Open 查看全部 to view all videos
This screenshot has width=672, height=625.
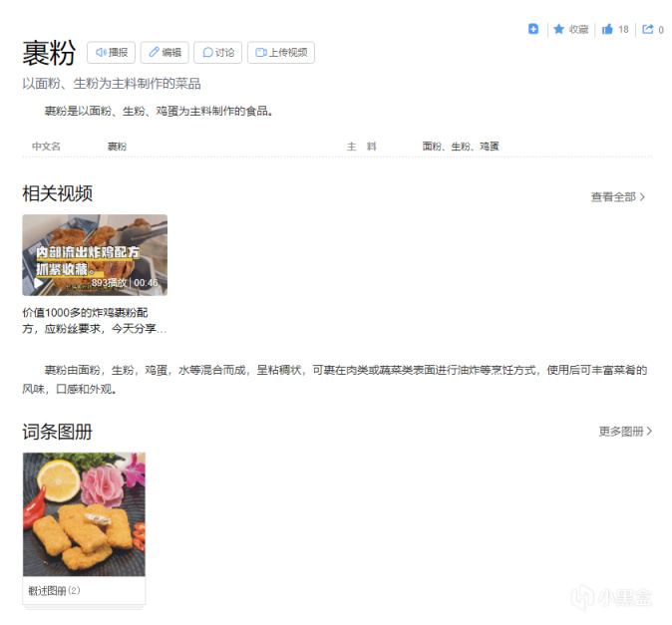(617, 196)
